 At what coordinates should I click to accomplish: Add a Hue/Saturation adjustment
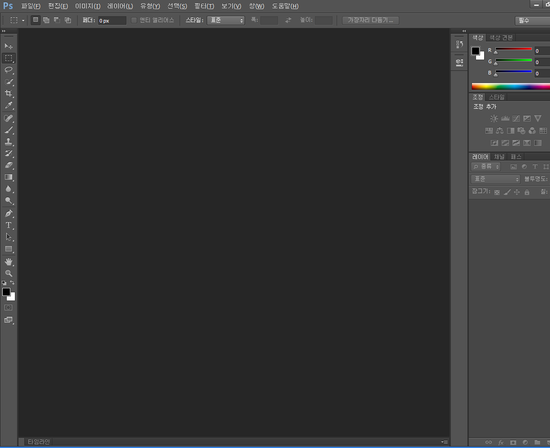coord(489,131)
